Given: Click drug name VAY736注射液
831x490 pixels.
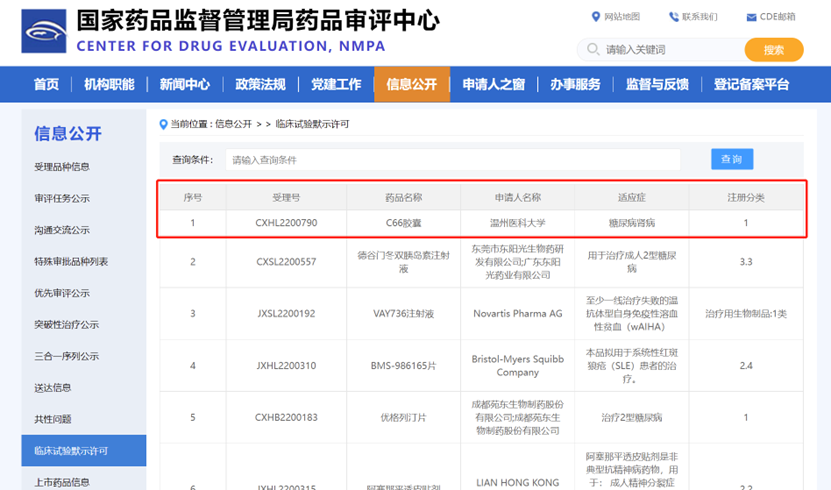Looking at the screenshot, I should pyautogui.click(x=404, y=314).
